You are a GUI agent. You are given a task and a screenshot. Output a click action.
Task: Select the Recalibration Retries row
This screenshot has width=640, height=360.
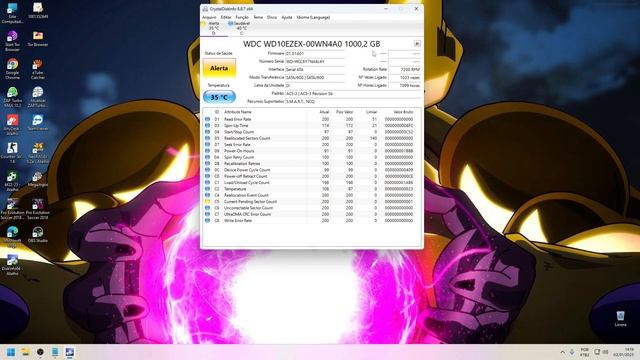pyautogui.click(x=311, y=164)
